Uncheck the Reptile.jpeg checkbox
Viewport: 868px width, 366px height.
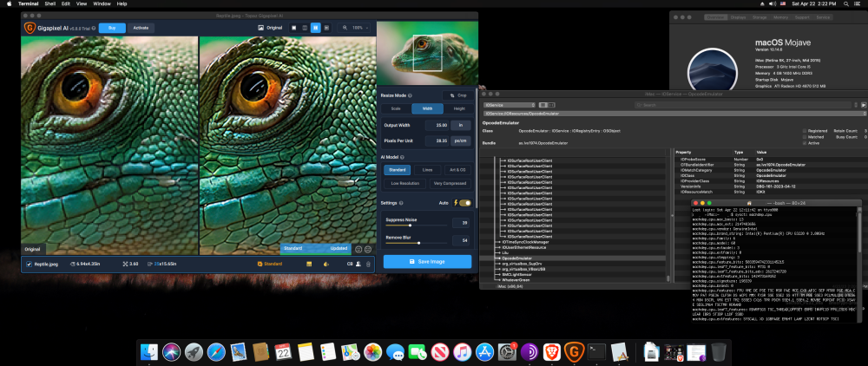point(29,265)
